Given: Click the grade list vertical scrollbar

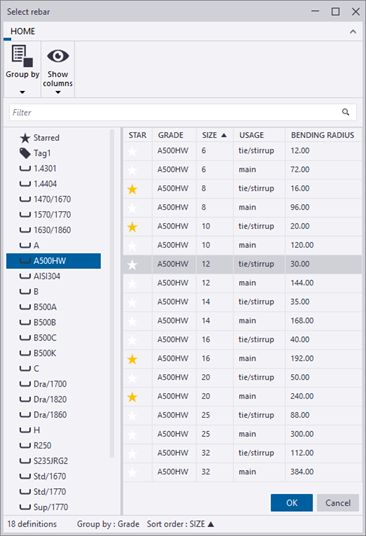Looking at the screenshot, I should pos(112,293).
